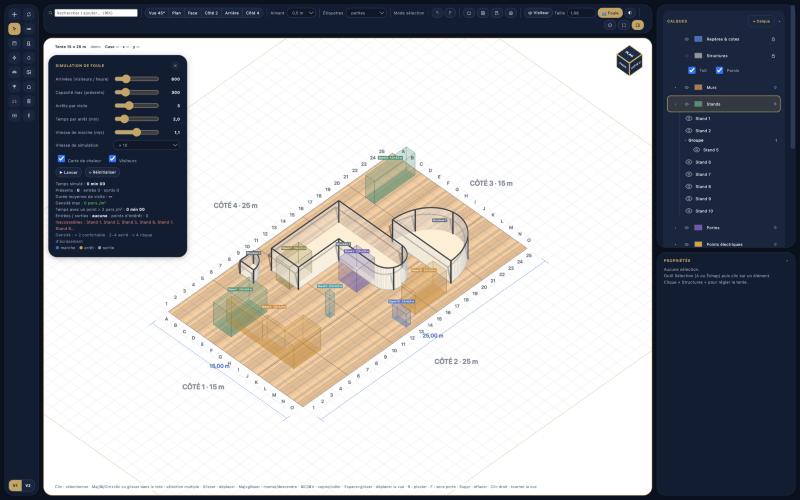Open the Étiquettes dropdown
Image resolution: width=800 pixels, height=500 pixels.
(366, 13)
